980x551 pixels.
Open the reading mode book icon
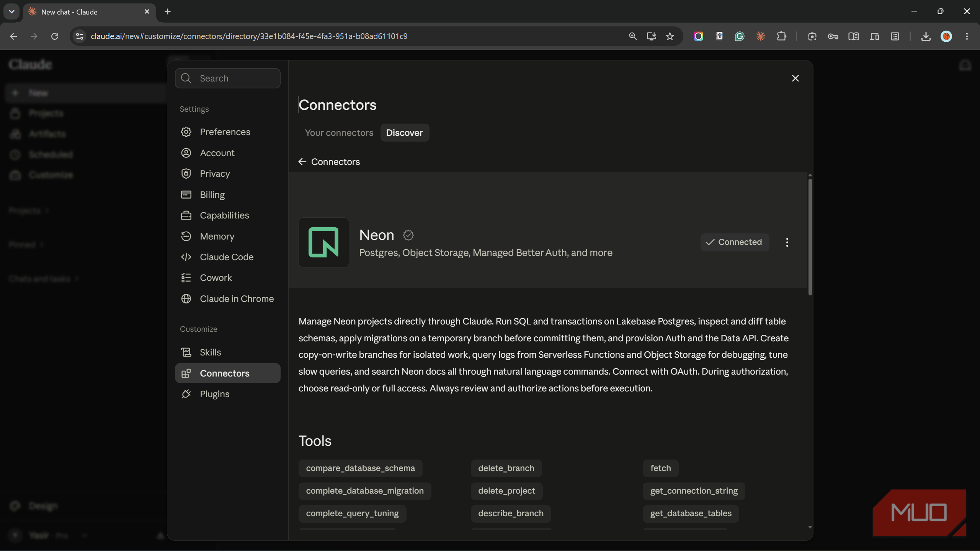click(x=854, y=36)
